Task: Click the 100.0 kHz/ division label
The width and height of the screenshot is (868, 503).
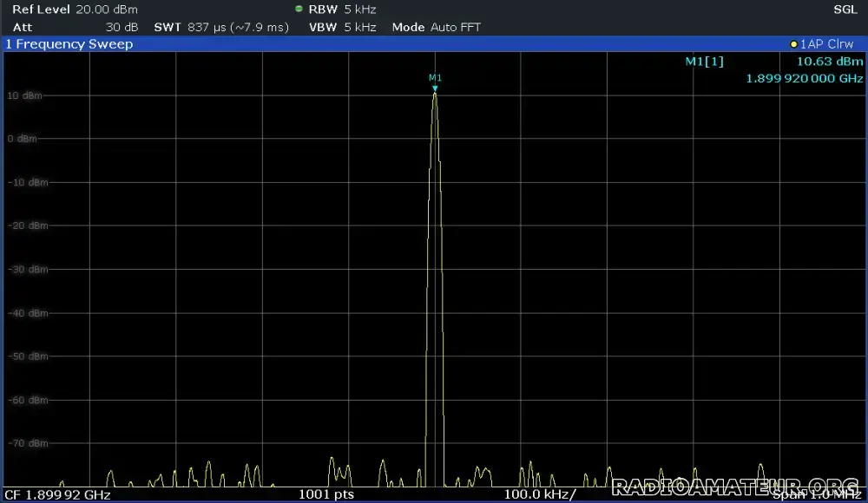Action: coord(540,494)
